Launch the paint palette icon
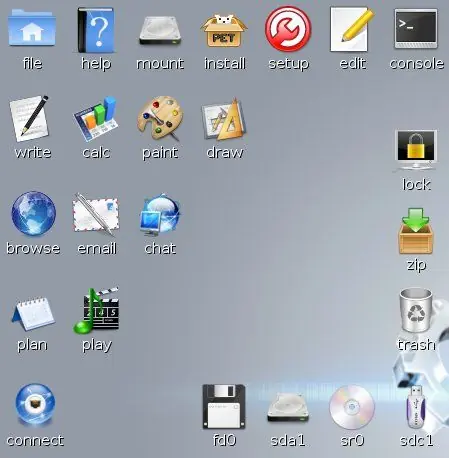Screen dimensions: 449x458 (x=160, y=118)
